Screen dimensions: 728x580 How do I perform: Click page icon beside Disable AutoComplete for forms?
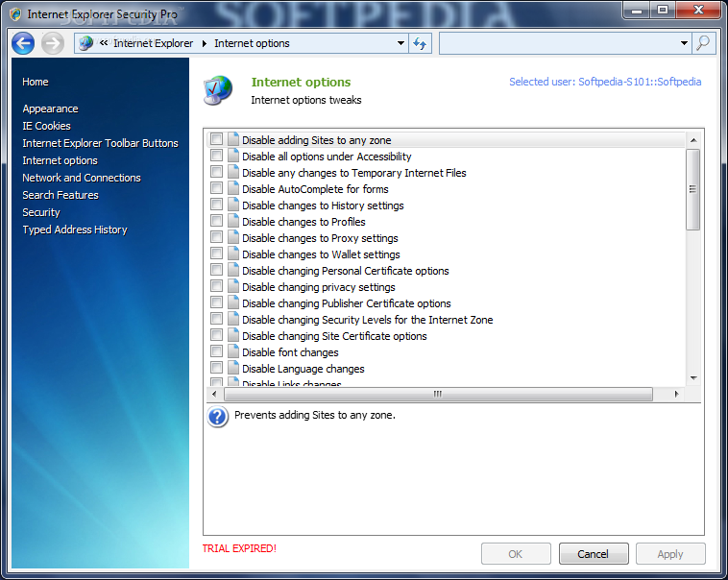click(233, 188)
